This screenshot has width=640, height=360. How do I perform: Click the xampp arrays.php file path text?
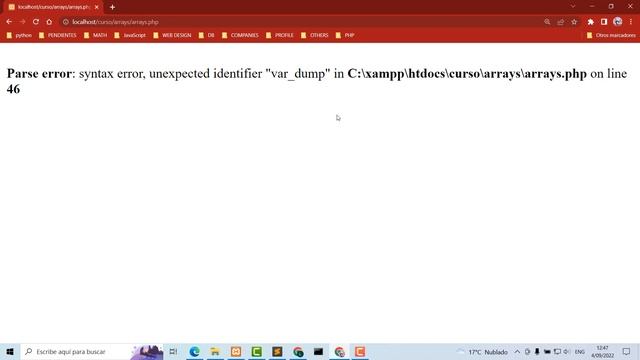[x=467, y=73]
